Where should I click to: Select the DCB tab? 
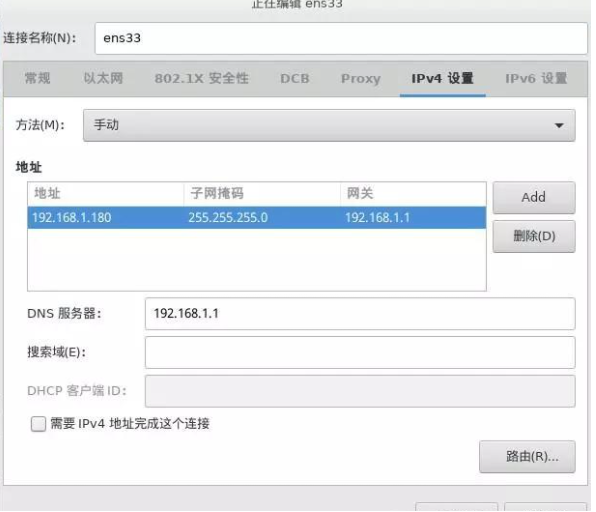295,78
